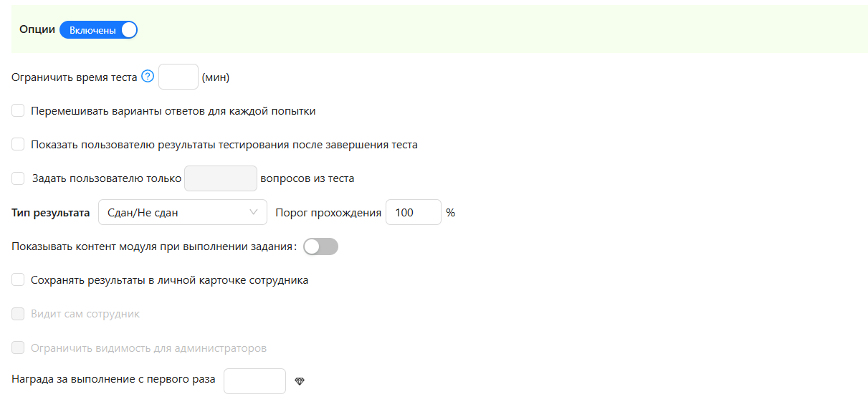868x407 pixels.
Task: Enable the «Задать пользователю только» checkbox
Action: pos(19,178)
